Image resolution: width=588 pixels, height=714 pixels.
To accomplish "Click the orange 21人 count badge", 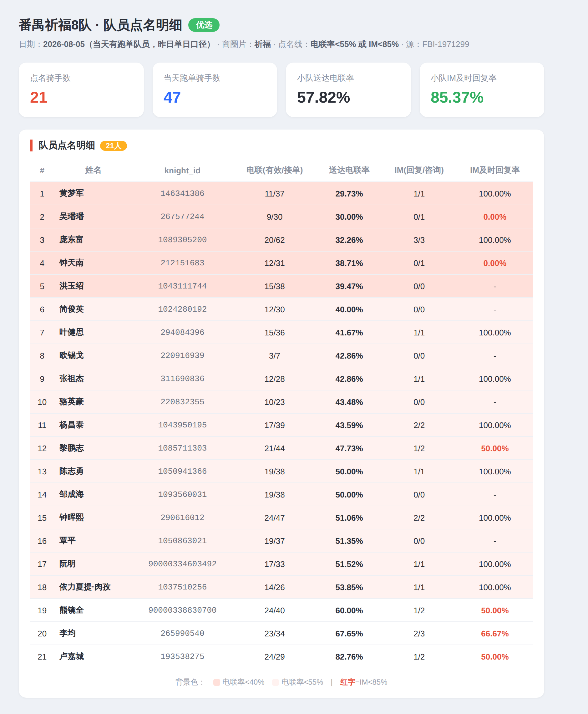I will click(114, 146).
